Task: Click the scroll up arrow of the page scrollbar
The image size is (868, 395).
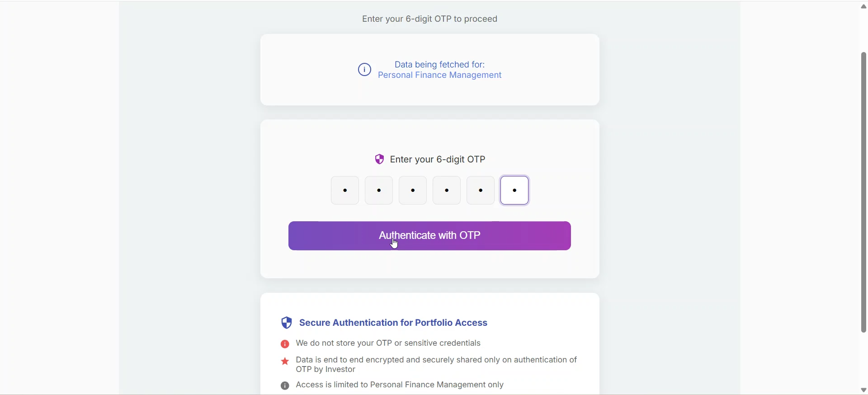Action: [x=863, y=6]
